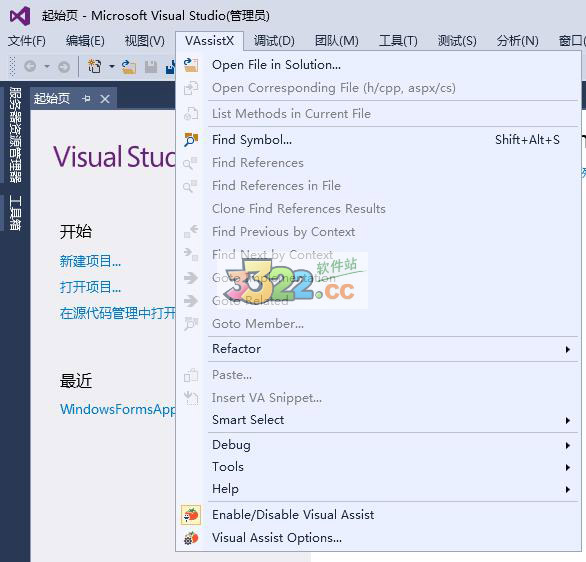
Task: Open the 调试(D) menu
Action: [x=274, y=40]
